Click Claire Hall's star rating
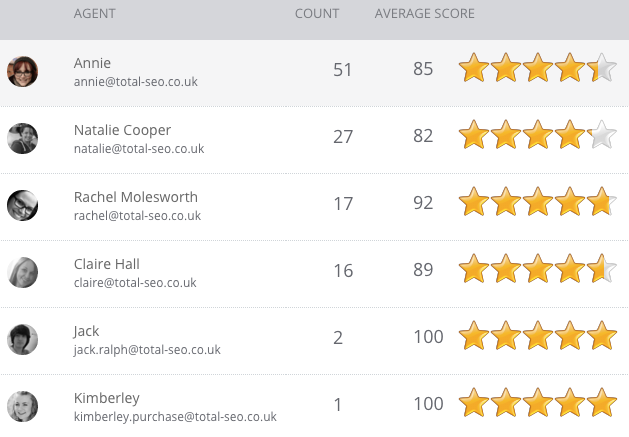Image resolution: width=629 pixels, height=437 pixels. pos(537,270)
